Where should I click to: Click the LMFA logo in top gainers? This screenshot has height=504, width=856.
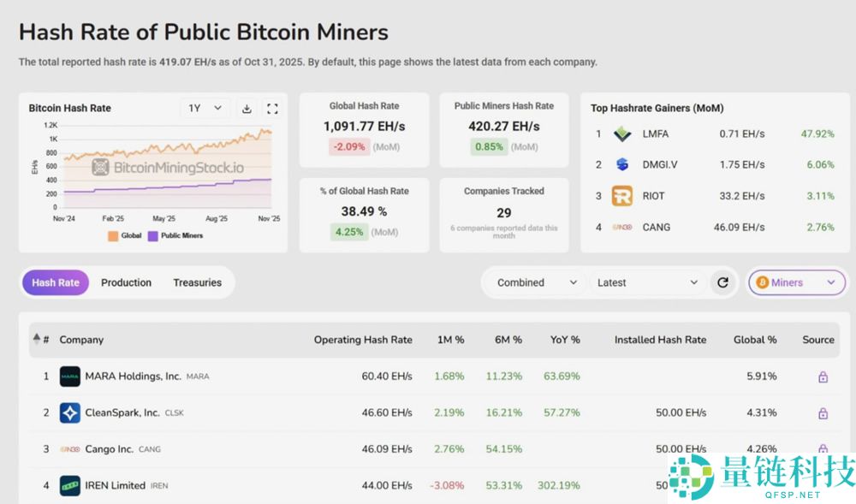(622, 134)
